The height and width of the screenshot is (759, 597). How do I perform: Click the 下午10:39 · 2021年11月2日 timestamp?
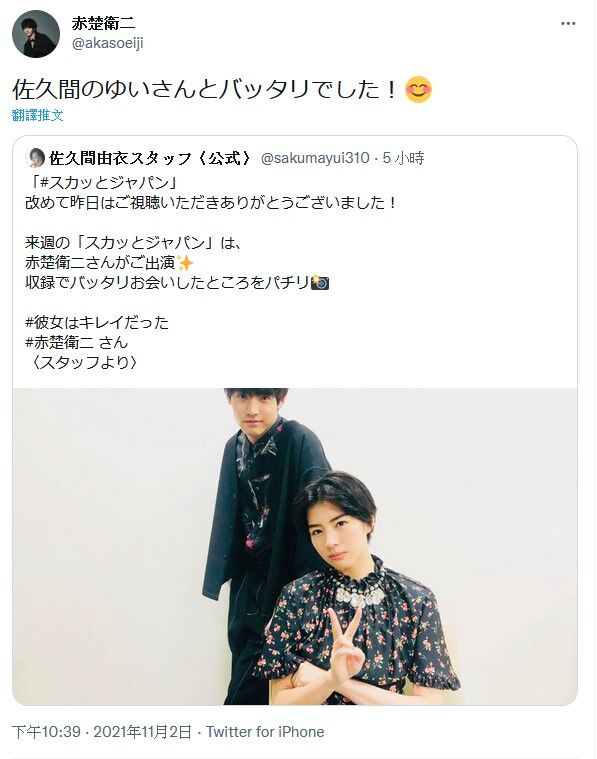coord(102,731)
